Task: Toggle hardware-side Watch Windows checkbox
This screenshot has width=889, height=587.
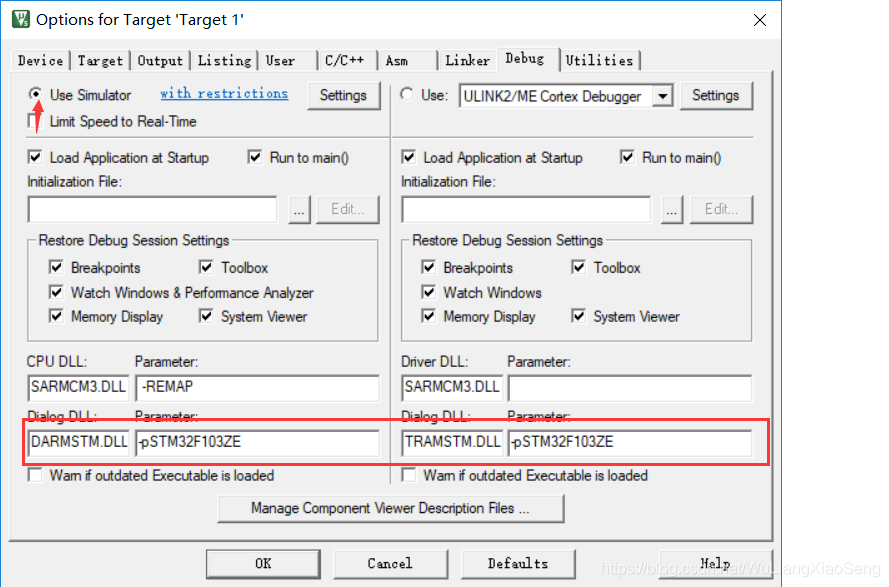Action: pyautogui.click(x=429, y=292)
